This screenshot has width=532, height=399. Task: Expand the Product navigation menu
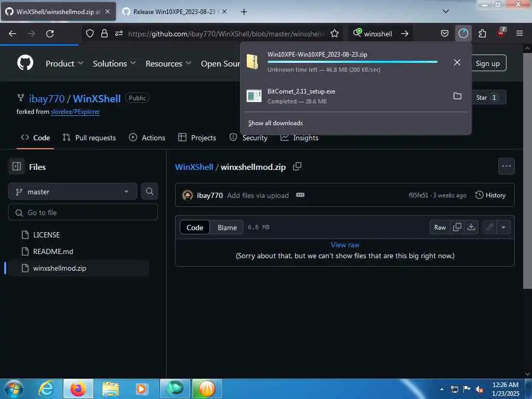pyautogui.click(x=64, y=63)
